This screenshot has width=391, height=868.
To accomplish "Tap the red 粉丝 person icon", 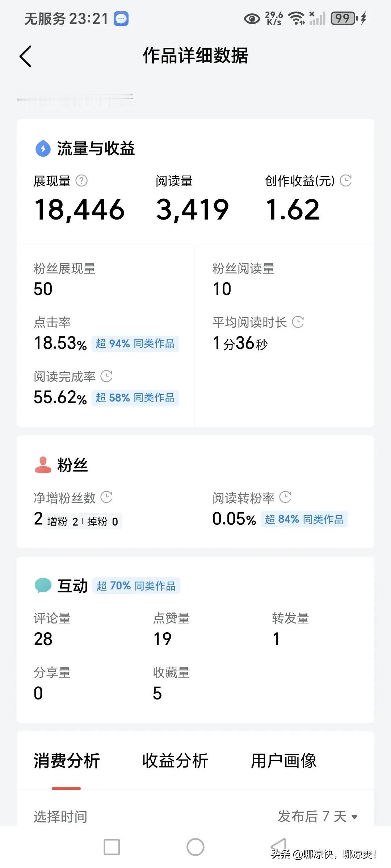I will pos(43,465).
